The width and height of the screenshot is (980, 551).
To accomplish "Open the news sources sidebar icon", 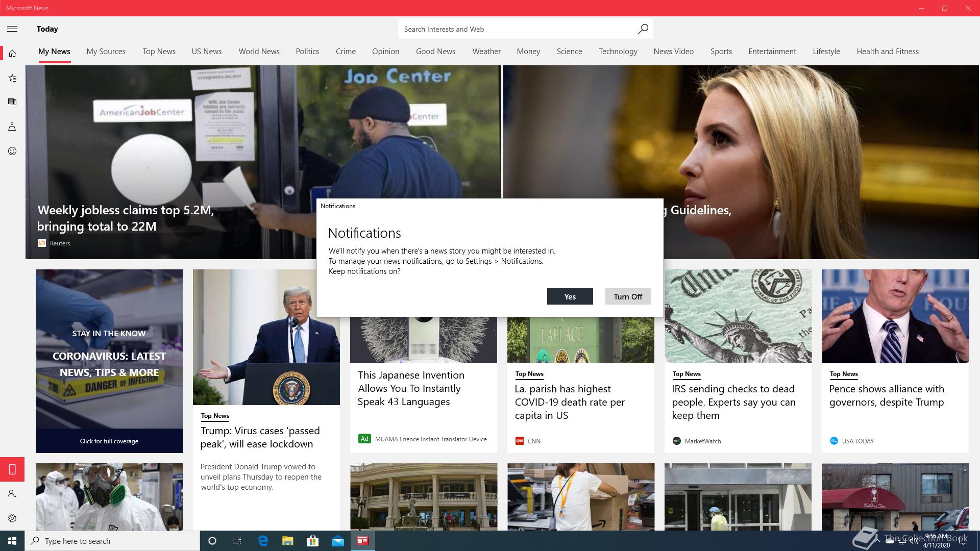I will point(12,102).
